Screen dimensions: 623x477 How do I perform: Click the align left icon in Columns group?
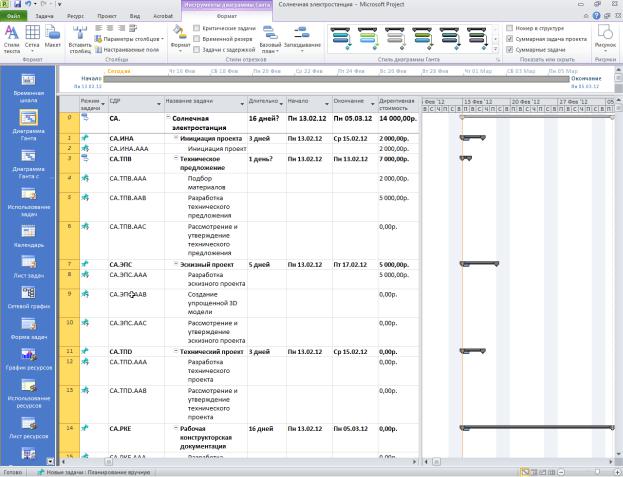point(99,28)
